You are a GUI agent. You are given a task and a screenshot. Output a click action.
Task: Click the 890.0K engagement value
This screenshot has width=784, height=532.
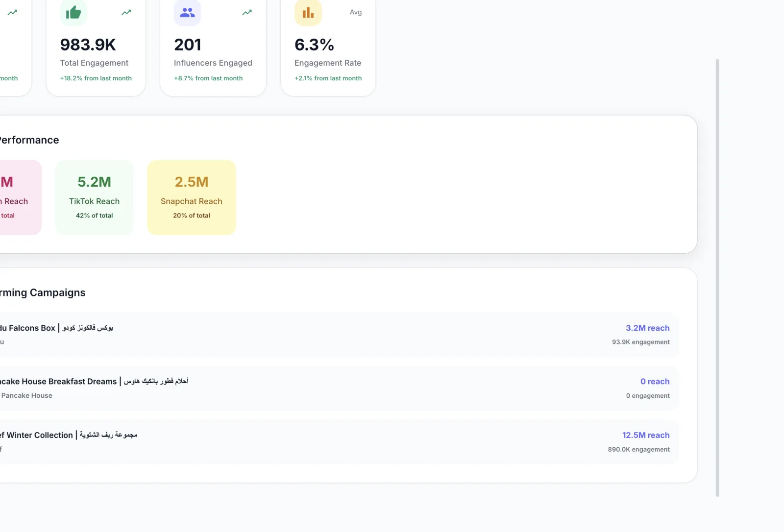pyautogui.click(x=639, y=449)
